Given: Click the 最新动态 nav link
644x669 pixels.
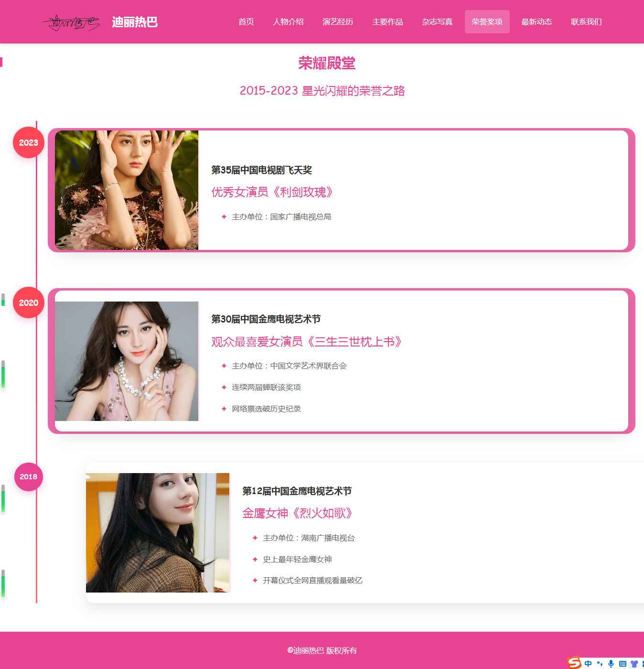Looking at the screenshot, I should point(537,22).
